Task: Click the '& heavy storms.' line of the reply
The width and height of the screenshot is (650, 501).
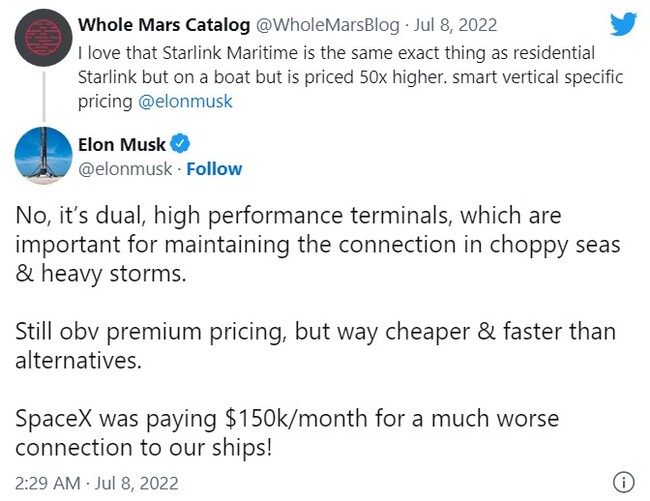Action: tap(101, 273)
